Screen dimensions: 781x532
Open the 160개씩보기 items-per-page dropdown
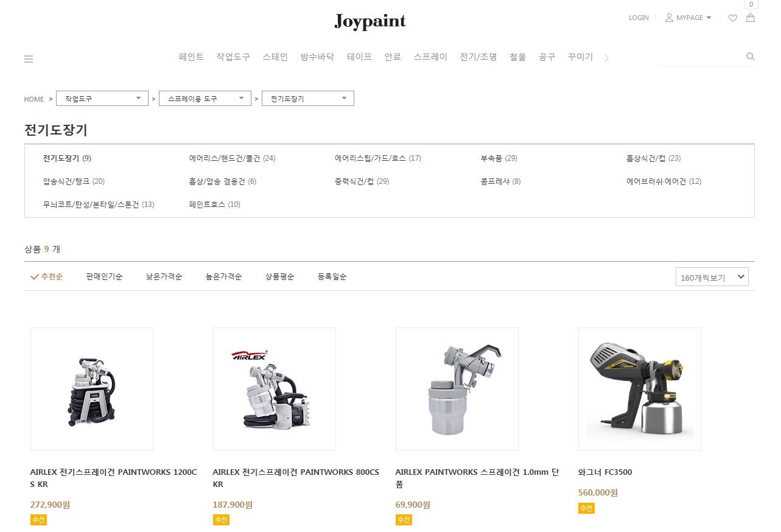712,277
